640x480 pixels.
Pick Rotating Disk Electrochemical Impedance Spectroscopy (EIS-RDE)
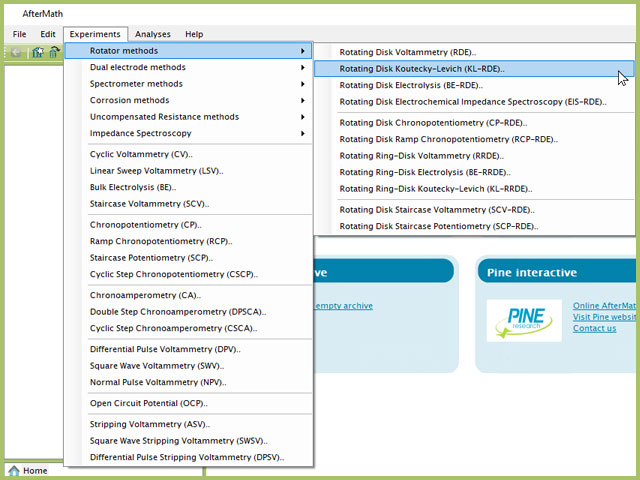click(x=474, y=102)
